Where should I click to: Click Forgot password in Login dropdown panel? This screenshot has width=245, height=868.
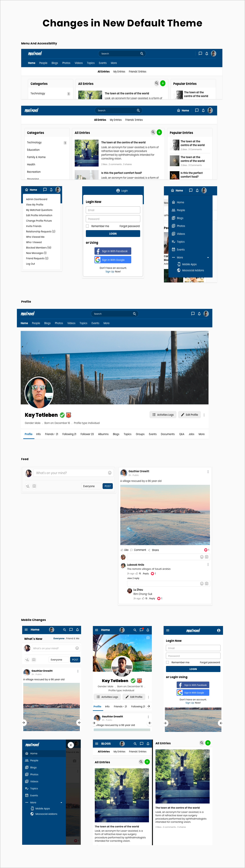(129, 226)
